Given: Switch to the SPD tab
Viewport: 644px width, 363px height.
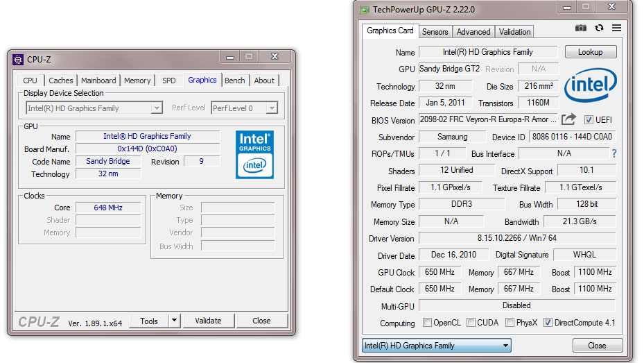Looking at the screenshot, I should point(169,81).
